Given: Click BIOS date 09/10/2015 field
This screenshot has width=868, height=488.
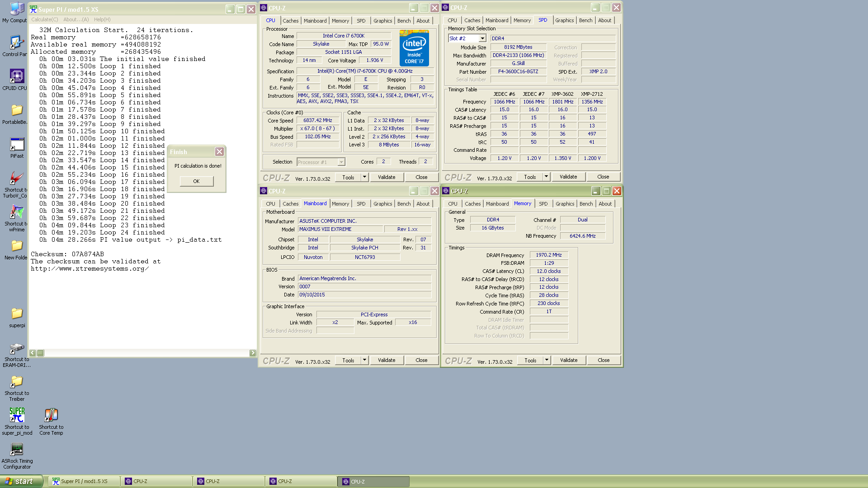Looking at the screenshot, I should click(364, 295).
